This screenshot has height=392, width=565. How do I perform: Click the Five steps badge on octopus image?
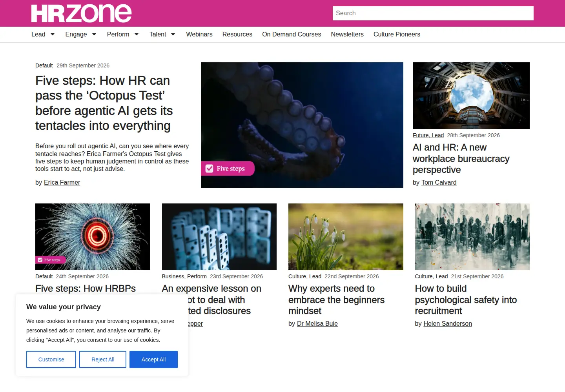click(x=228, y=169)
